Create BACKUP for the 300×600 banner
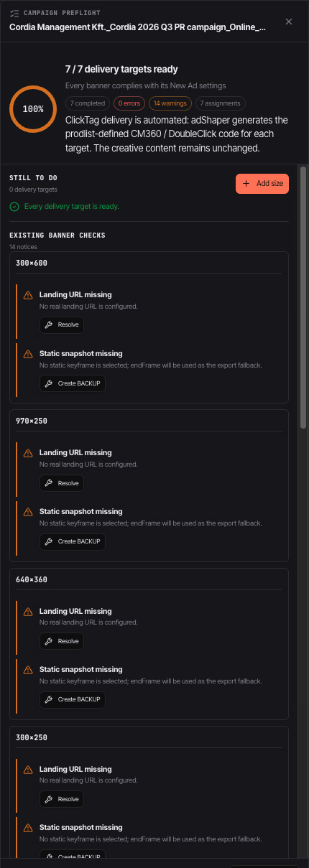The image size is (309, 868). click(x=73, y=383)
